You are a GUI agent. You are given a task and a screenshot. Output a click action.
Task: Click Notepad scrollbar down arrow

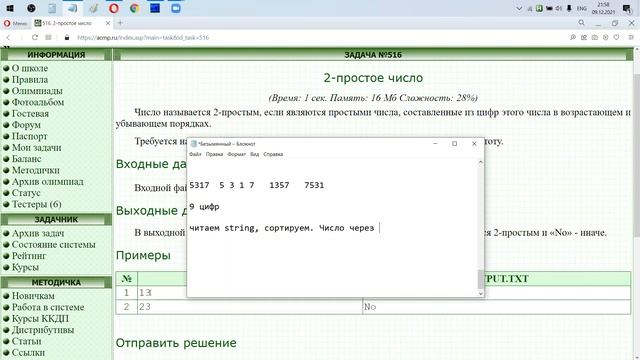[x=480, y=293]
